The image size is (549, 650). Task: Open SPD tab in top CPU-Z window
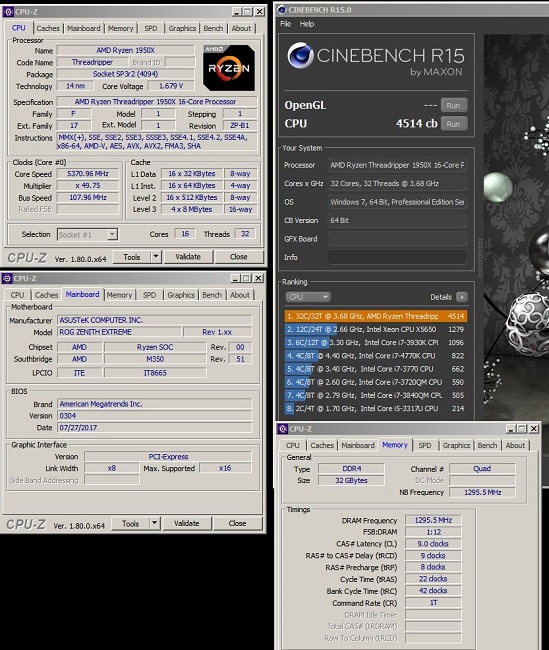151,28
